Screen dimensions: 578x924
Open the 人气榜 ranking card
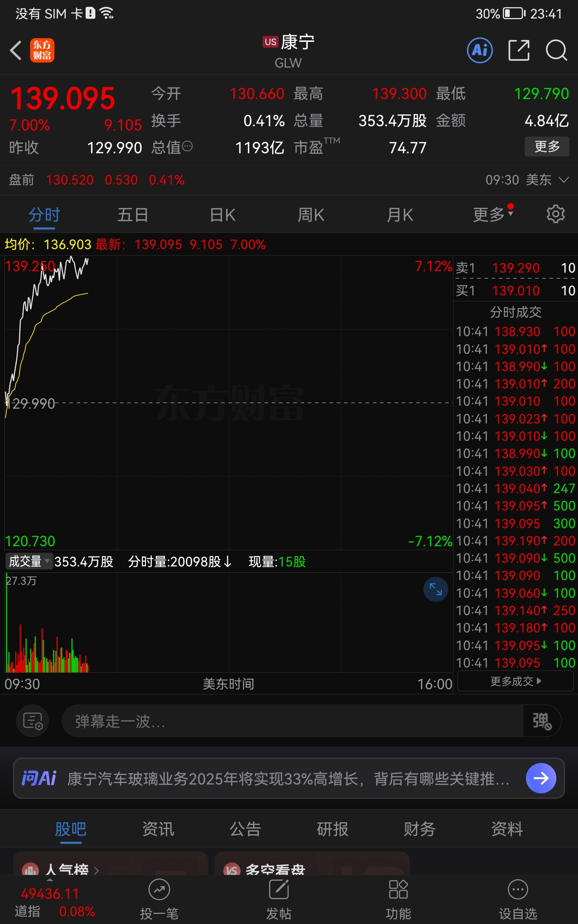pos(111,864)
